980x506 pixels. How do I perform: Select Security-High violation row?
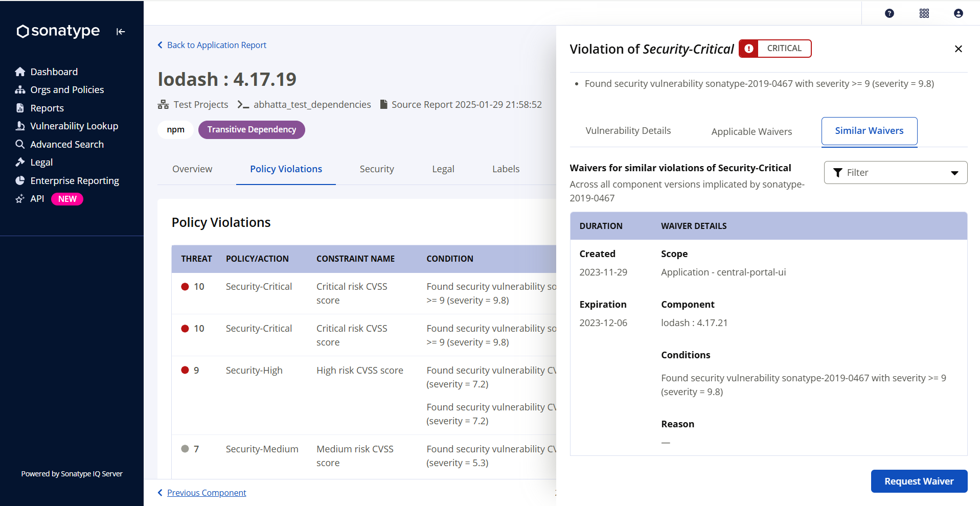coord(364,396)
